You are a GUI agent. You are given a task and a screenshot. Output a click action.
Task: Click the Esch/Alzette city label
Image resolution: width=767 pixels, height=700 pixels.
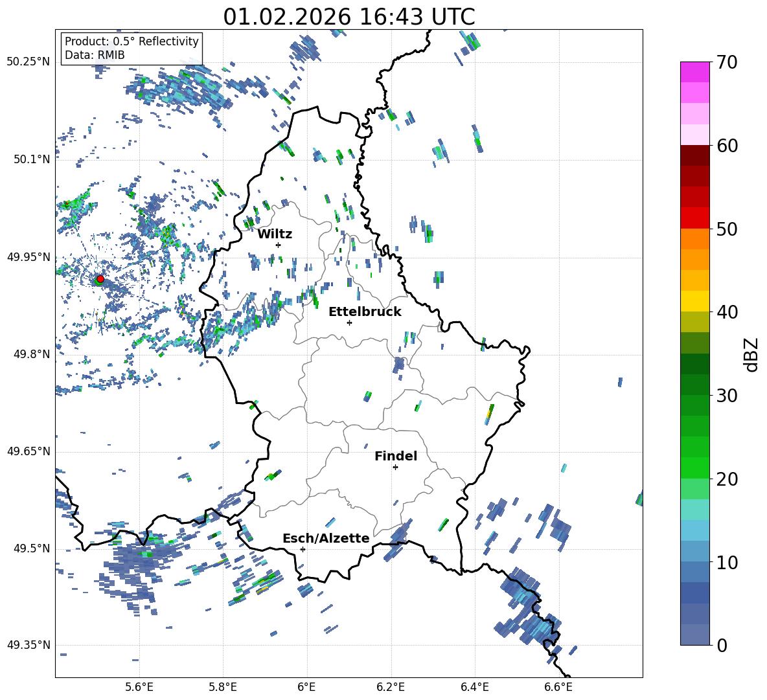point(326,539)
